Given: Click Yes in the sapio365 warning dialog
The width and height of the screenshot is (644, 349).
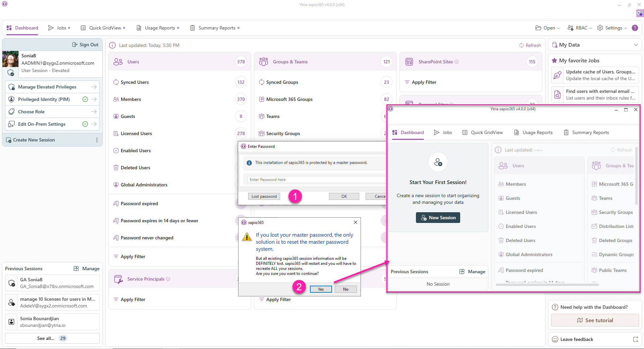Looking at the screenshot, I should tap(321, 289).
